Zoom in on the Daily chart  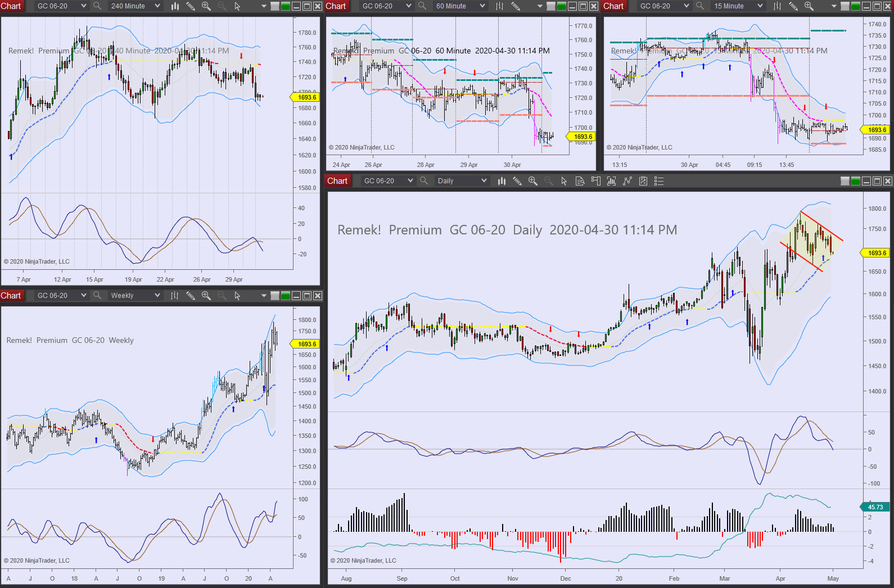[533, 181]
